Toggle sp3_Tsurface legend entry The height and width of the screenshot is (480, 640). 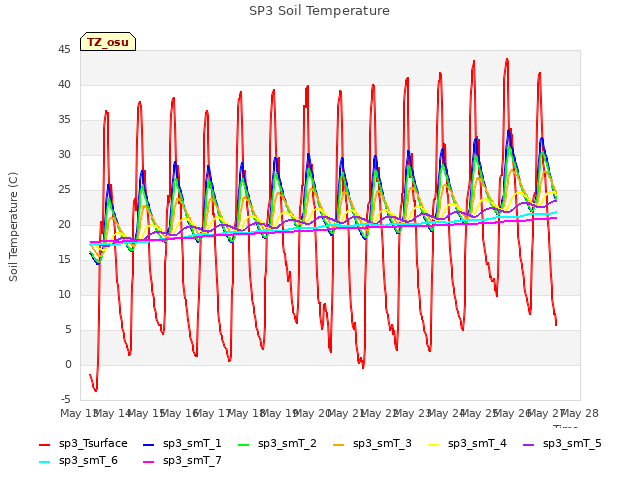tap(83, 444)
